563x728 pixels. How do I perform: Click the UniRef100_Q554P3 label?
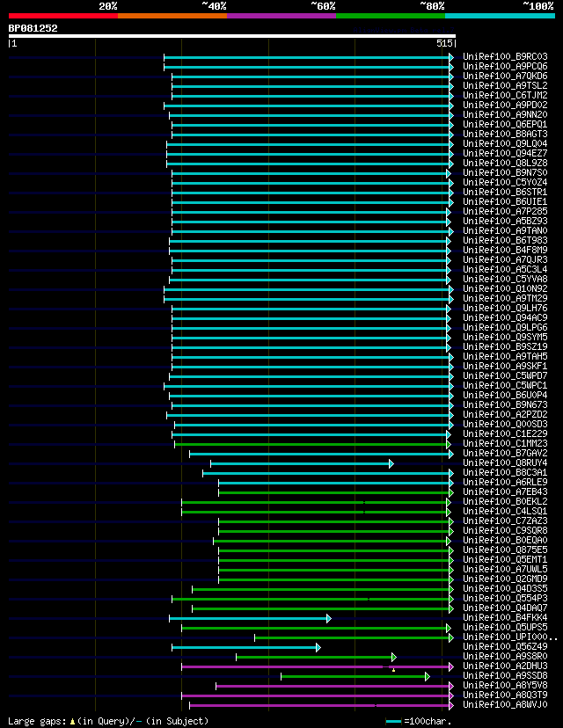coord(505,598)
